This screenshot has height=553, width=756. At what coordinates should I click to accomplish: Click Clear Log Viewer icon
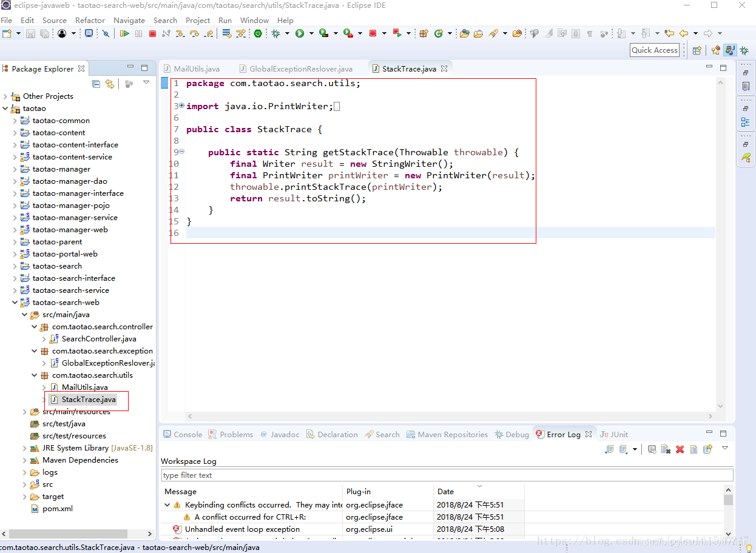(666, 449)
